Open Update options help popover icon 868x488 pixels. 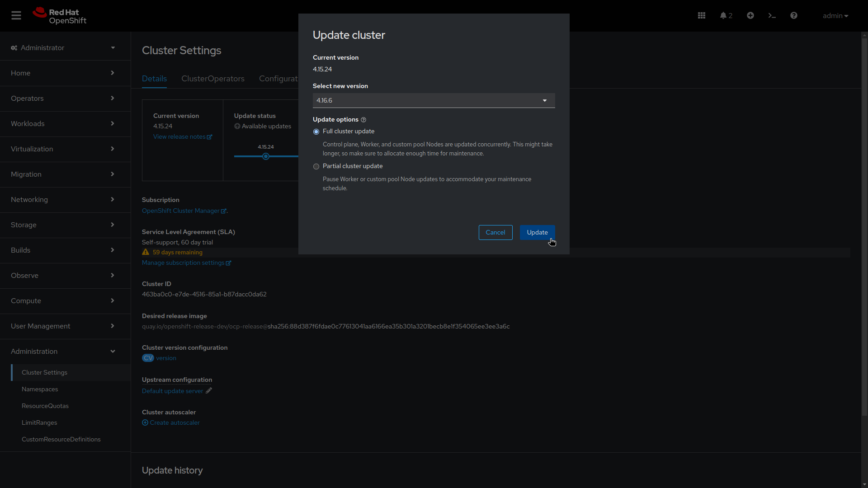point(363,119)
